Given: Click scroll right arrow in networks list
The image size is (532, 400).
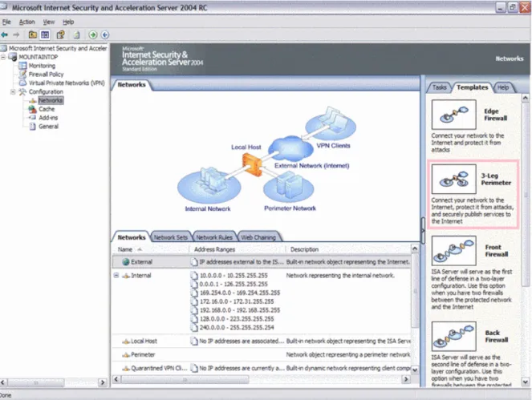Looking at the screenshot, I should (x=406, y=379).
